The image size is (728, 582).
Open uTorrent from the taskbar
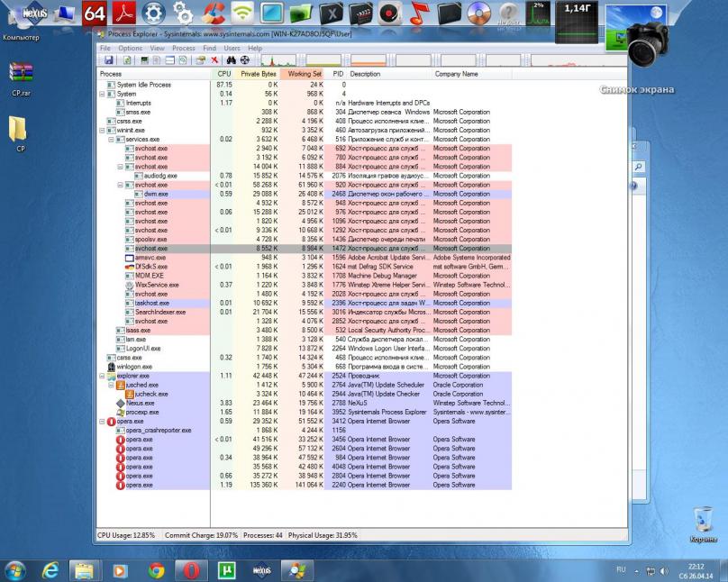(226, 570)
